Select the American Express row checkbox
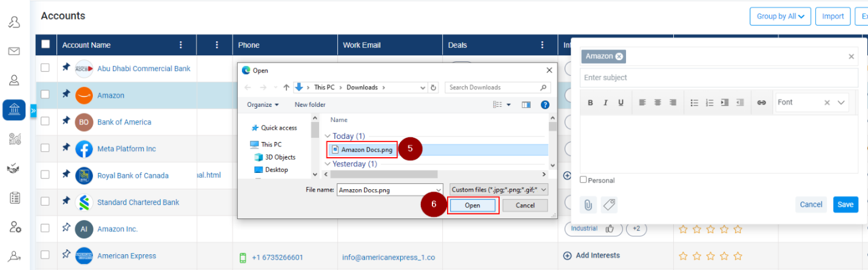868x270 pixels. pos(45,255)
